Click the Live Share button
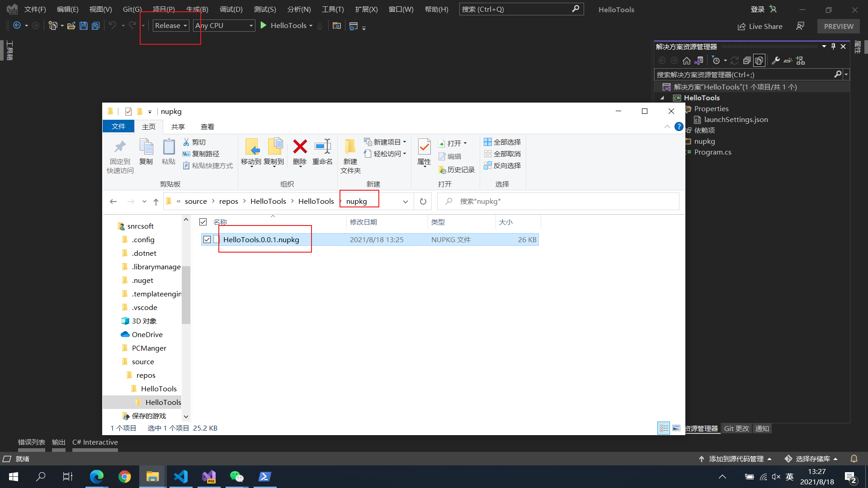Viewport: 868px width, 488px height. click(x=760, y=26)
